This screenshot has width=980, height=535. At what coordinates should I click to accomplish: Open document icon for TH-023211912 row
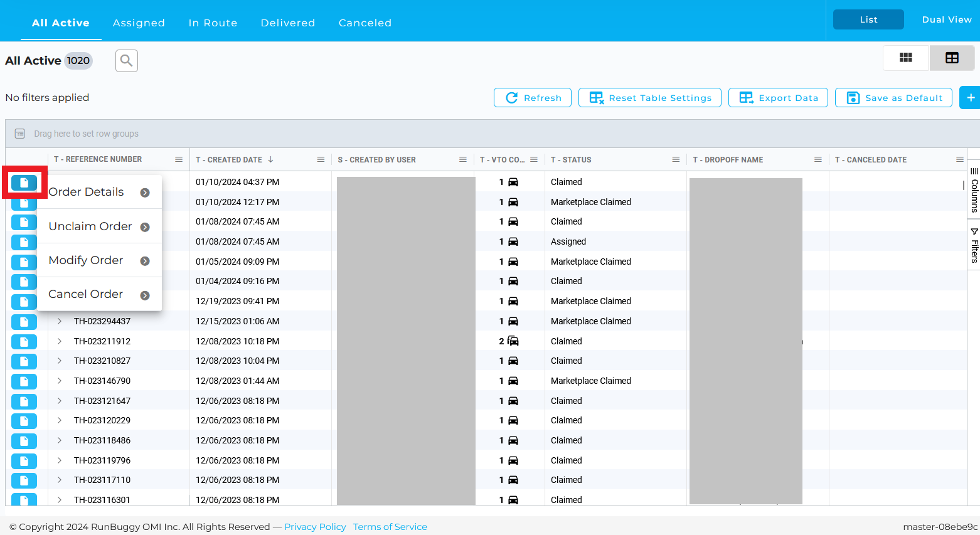[24, 342]
